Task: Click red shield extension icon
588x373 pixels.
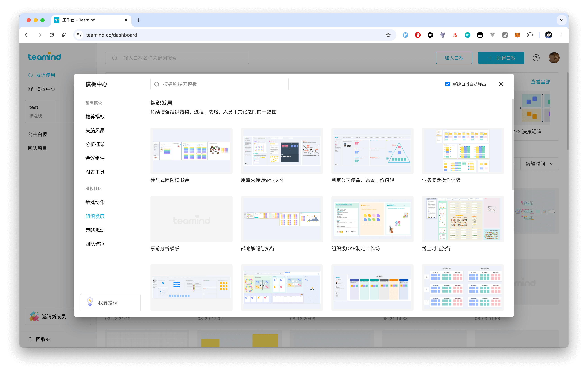Action: tap(417, 35)
